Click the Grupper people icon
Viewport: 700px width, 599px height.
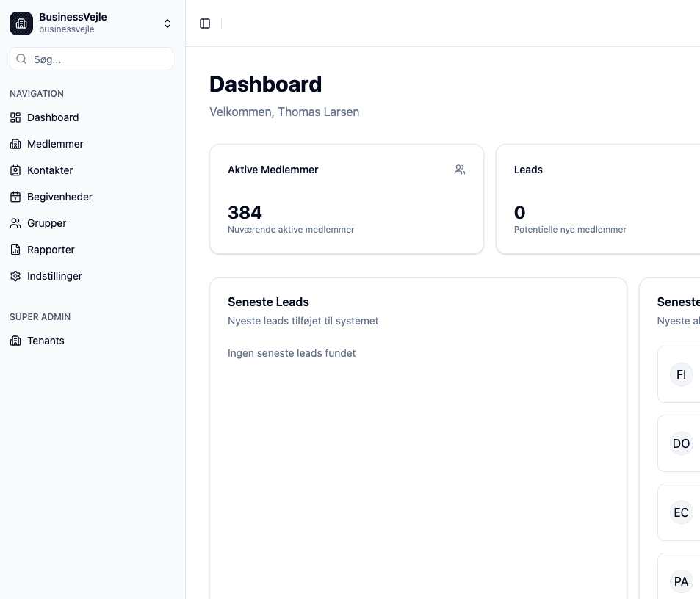point(15,223)
